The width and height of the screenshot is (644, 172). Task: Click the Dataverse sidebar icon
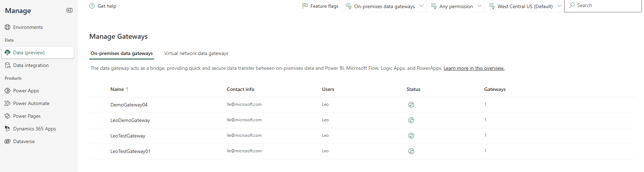tap(7, 141)
